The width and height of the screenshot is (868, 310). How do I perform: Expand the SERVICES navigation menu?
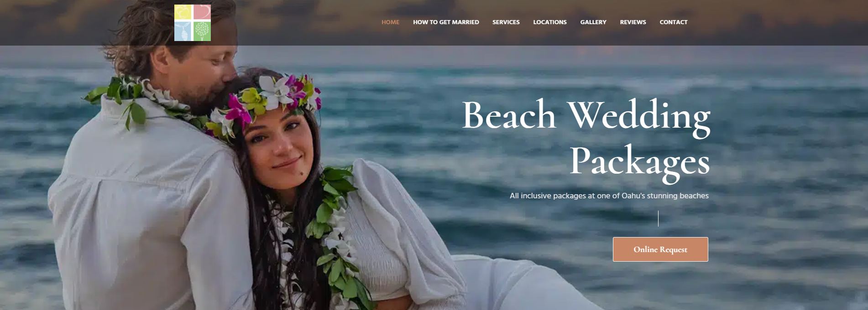pyautogui.click(x=506, y=22)
